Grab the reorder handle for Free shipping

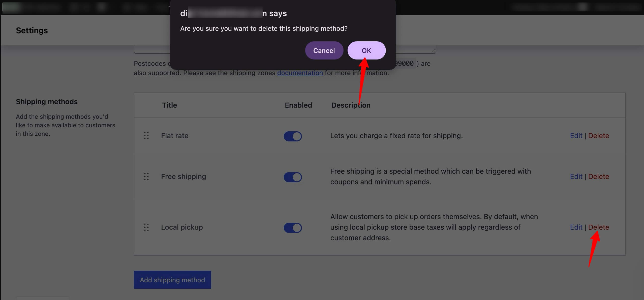tap(146, 177)
